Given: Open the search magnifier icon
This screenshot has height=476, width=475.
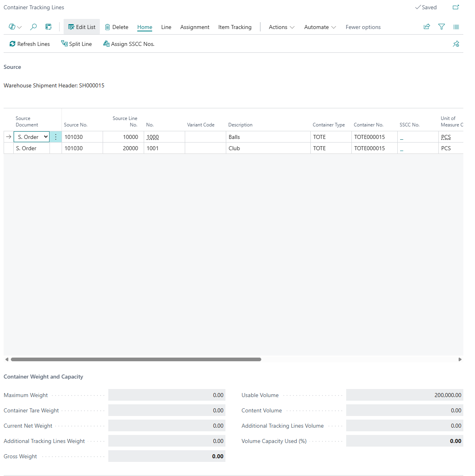Looking at the screenshot, I should tap(33, 27).
